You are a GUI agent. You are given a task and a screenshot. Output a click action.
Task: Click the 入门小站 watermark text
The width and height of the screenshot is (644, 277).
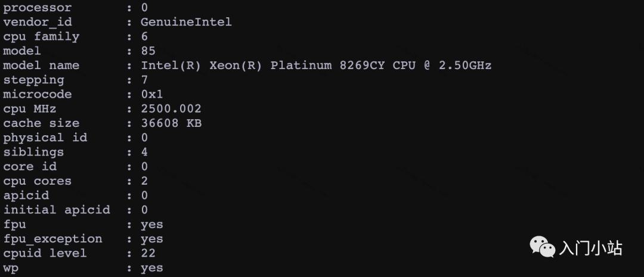591,248
